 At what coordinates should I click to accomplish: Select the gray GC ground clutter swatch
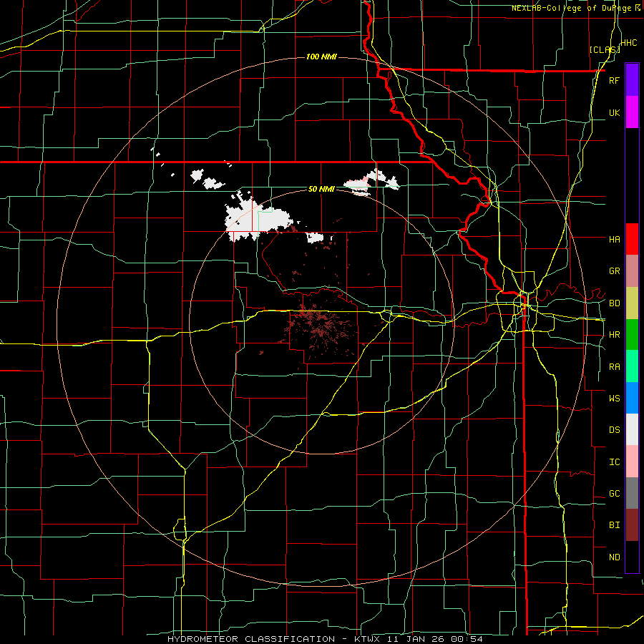tap(632, 493)
